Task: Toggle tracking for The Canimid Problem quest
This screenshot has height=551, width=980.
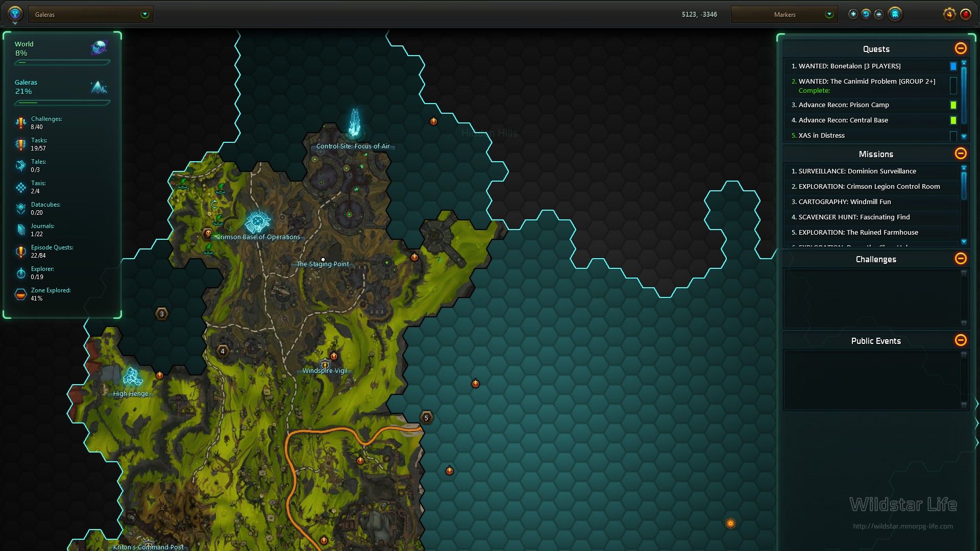Action: click(x=953, y=85)
